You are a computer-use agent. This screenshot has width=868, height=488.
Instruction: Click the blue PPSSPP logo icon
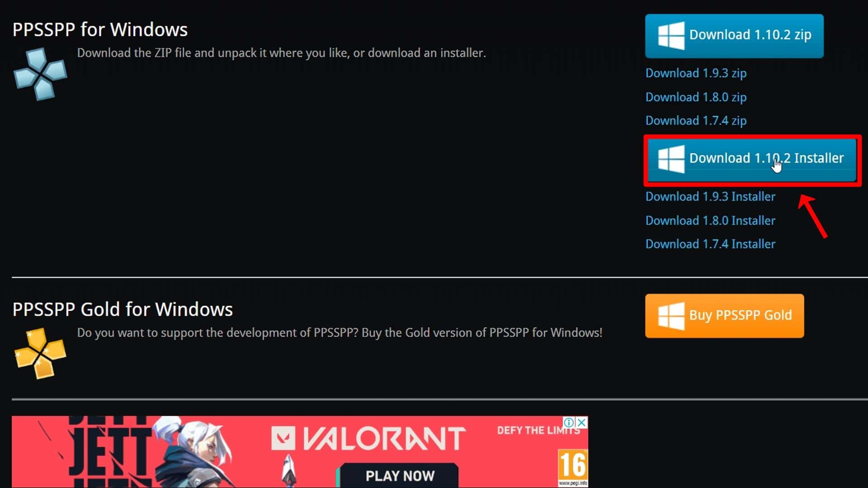pyautogui.click(x=40, y=74)
